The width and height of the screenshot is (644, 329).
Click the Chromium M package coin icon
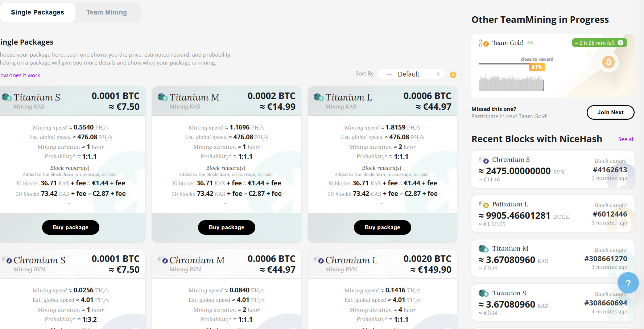click(163, 260)
